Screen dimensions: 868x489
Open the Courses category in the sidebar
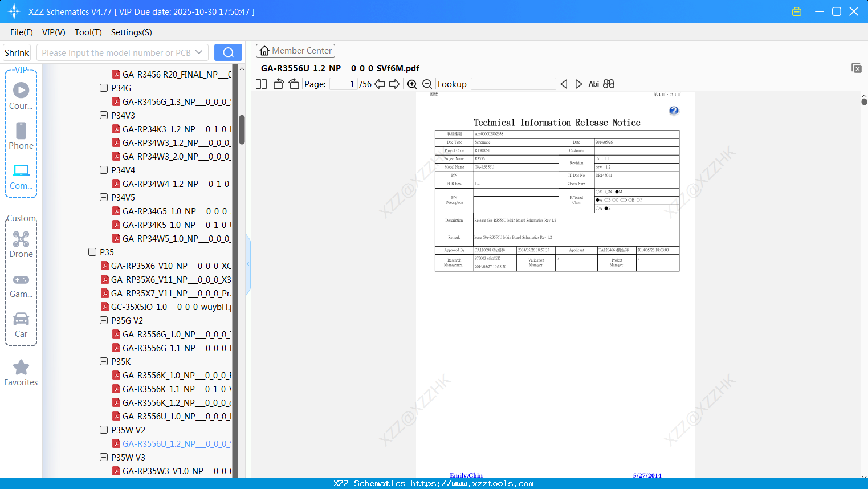(x=21, y=96)
